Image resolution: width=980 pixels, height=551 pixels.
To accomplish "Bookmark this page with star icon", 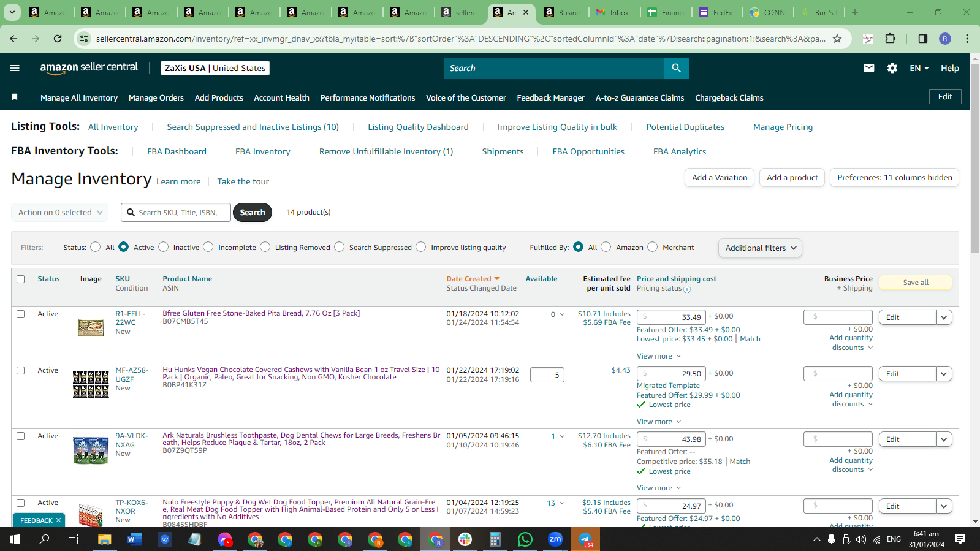I will (x=837, y=39).
